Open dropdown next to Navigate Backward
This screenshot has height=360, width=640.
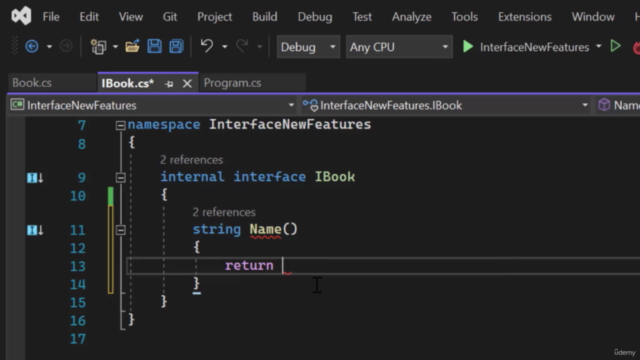(x=49, y=47)
